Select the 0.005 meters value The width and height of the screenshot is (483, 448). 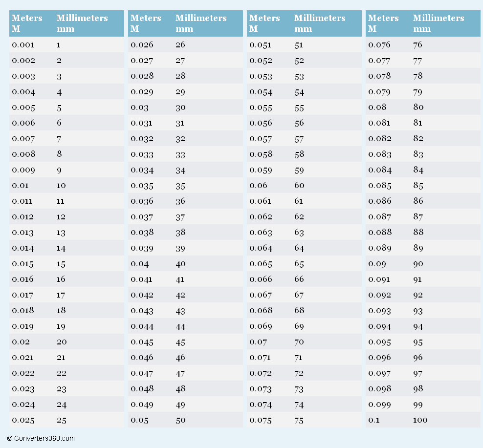coord(23,107)
